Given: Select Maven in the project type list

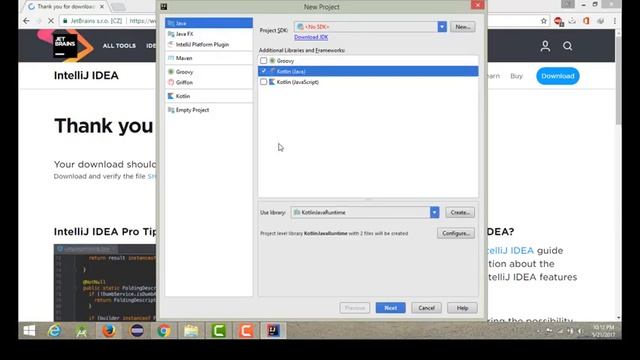Looking at the screenshot, I should pos(209,58).
